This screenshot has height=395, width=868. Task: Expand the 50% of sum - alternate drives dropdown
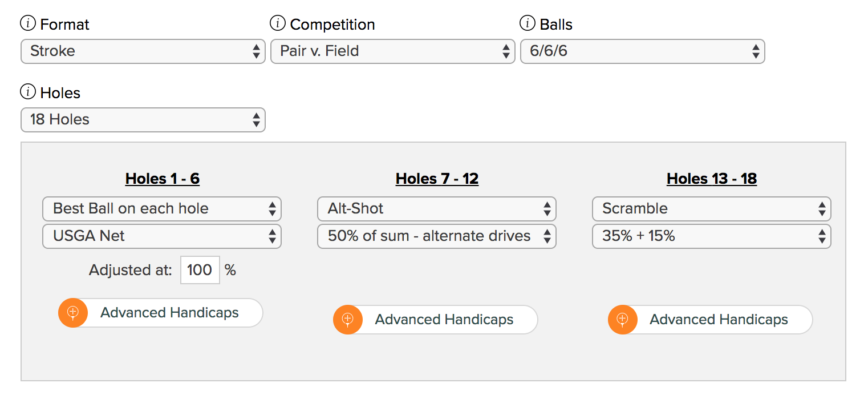point(437,236)
